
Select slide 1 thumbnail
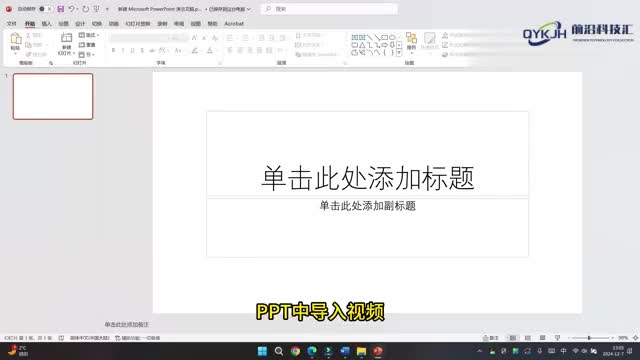pyautogui.click(x=53, y=96)
